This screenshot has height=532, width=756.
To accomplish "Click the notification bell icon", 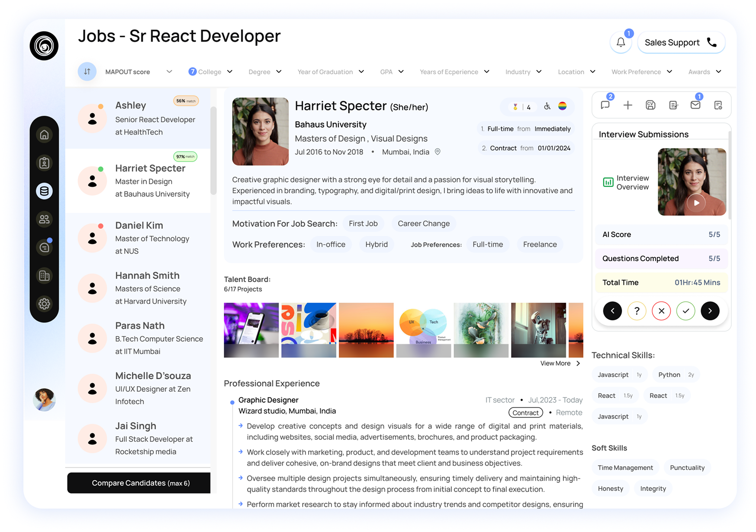I will click(x=621, y=43).
